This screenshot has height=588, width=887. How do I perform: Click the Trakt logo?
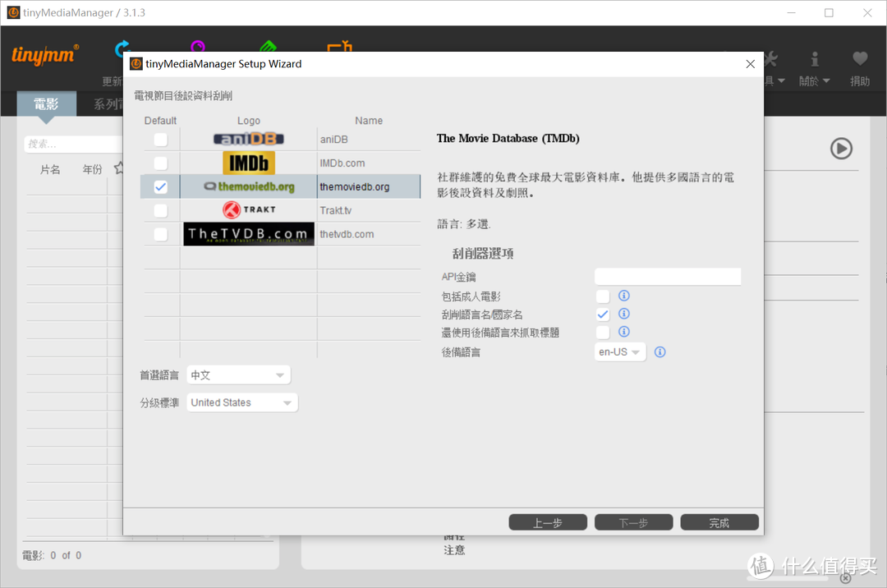tap(248, 209)
